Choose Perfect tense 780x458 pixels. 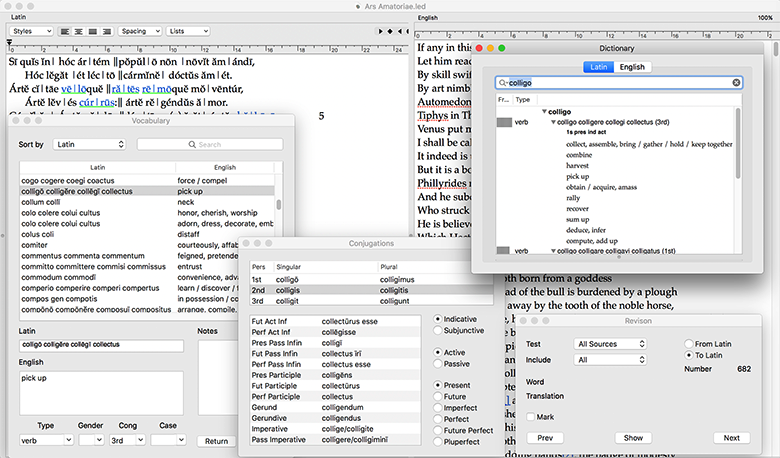click(438, 419)
